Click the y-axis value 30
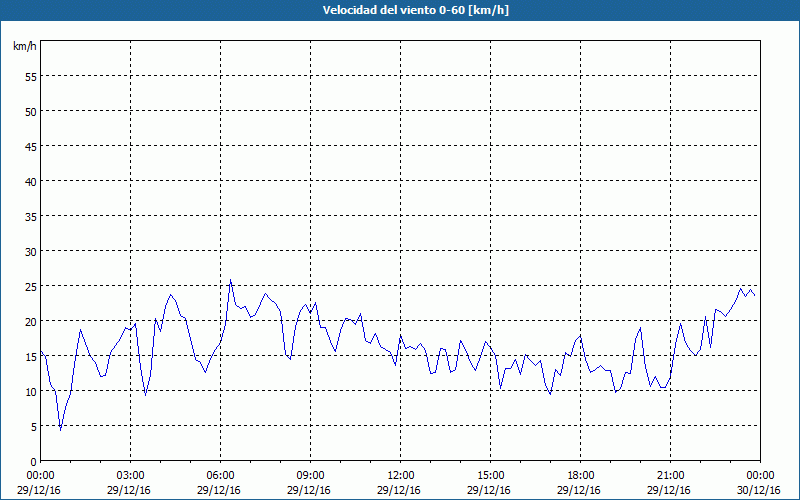The width and height of the screenshot is (800, 500). pos(31,252)
